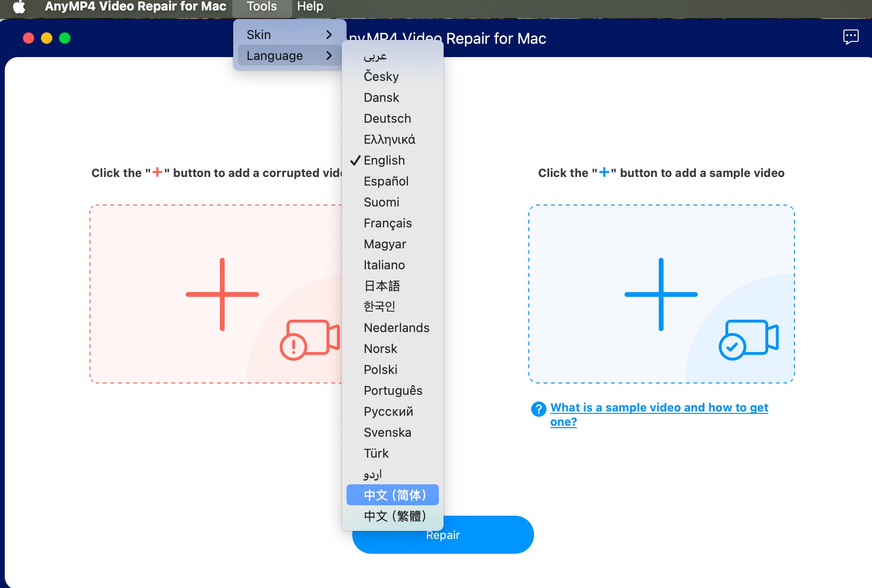Click the blue sample video camera icon
872x588 pixels.
pyautogui.click(x=748, y=339)
